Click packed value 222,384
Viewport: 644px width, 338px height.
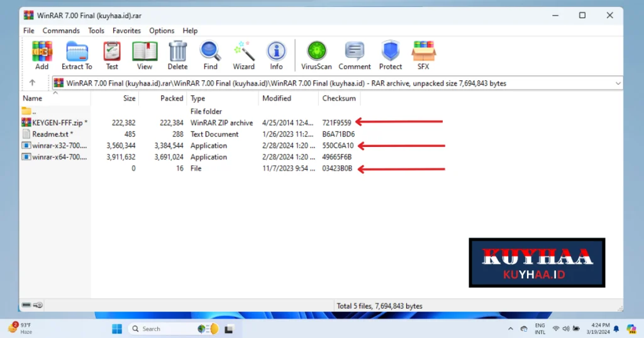pyautogui.click(x=172, y=123)
